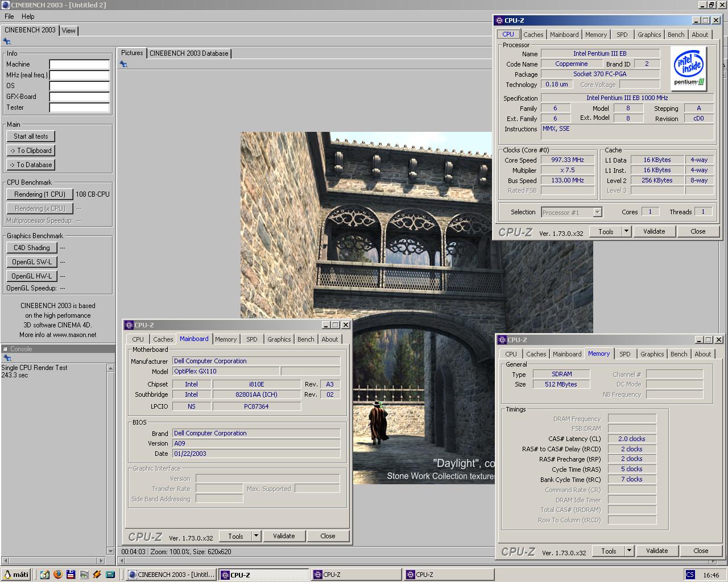
Task: Click the CINEBENCH application icon in the title bar
Action: click(x=6, y=5)
